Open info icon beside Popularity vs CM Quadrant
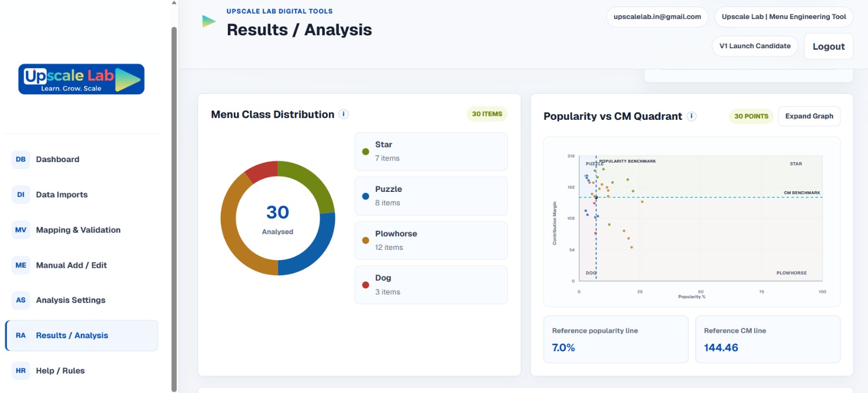Viewport: 868px width, 393px height. 692,116
